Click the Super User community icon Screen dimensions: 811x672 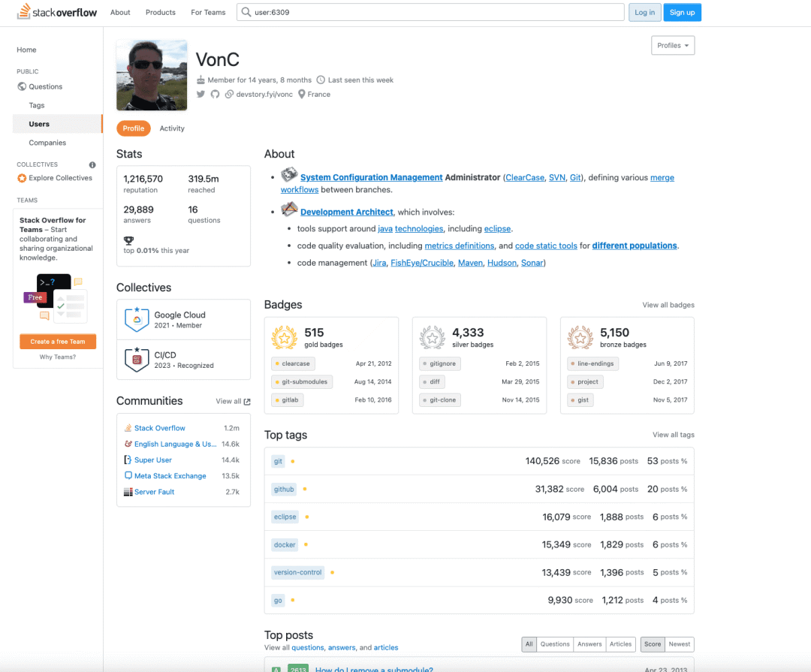pos(128,460)
